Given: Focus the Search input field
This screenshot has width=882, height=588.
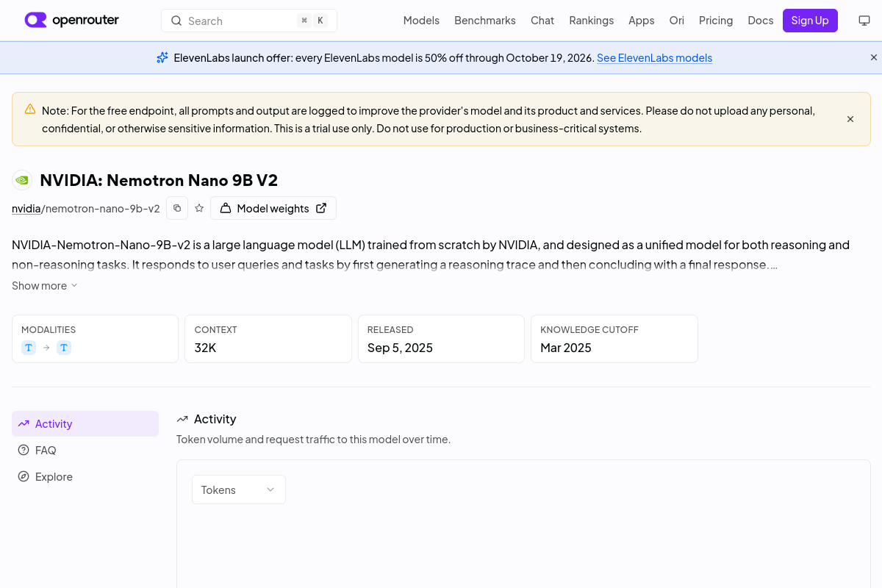Looking at the screenshot, I should coord(249,21).
